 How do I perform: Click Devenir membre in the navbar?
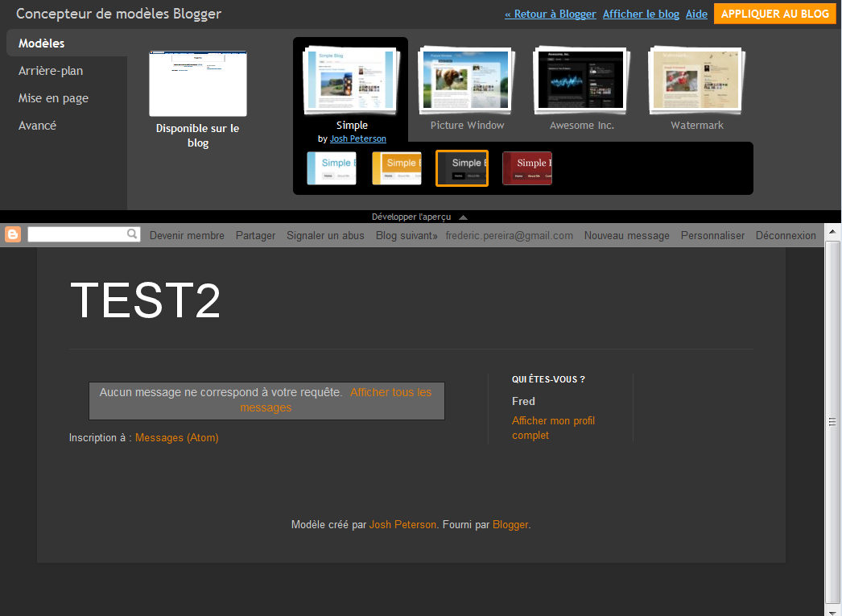[187, 235]
